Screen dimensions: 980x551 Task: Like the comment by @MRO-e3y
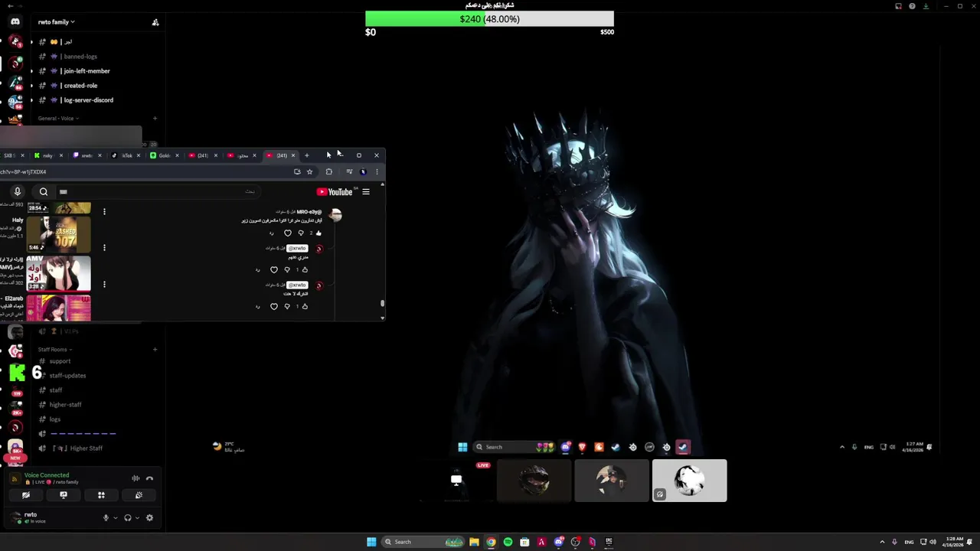[318, 233]
